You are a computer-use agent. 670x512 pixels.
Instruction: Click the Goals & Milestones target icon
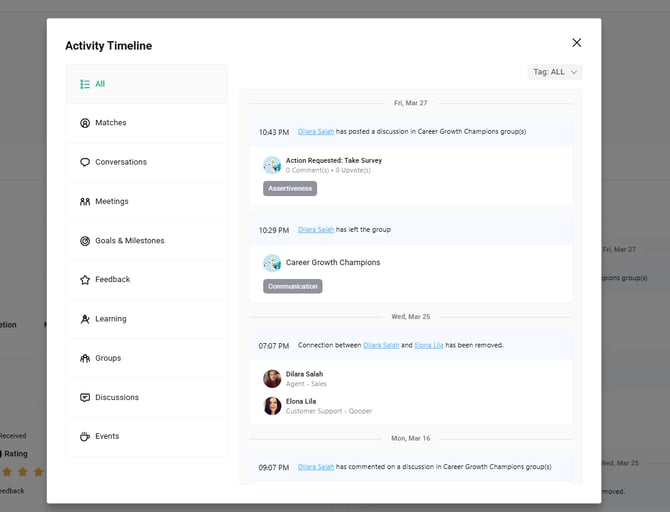(x=85, y=241)
